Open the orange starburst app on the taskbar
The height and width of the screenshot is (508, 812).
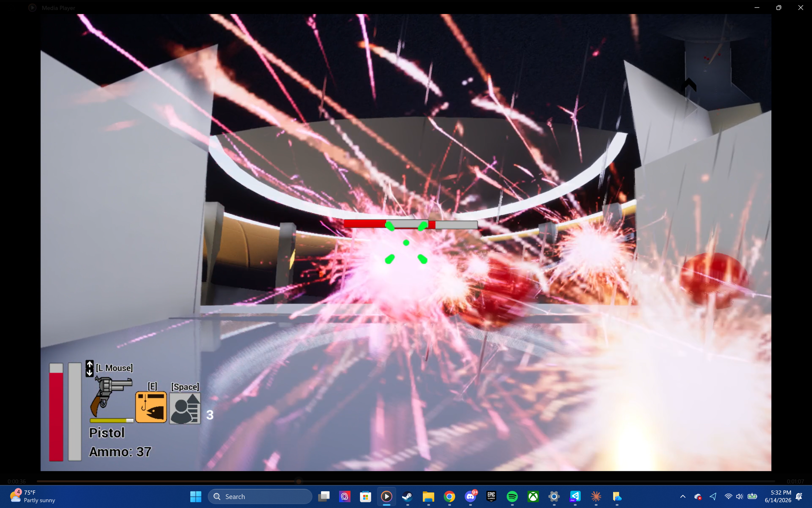[596, 496]
